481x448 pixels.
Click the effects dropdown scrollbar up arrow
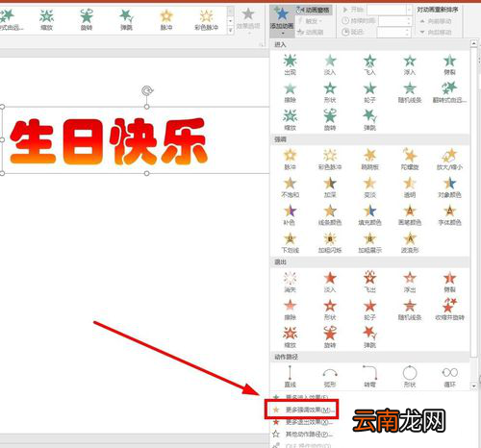[474, 43]
